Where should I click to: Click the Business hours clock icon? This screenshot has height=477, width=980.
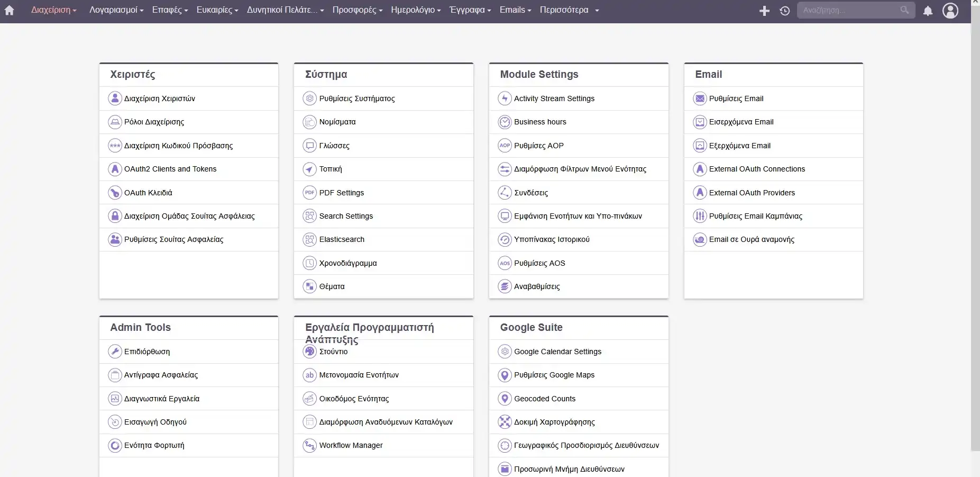pyautogui.click(x=505, y=122)
